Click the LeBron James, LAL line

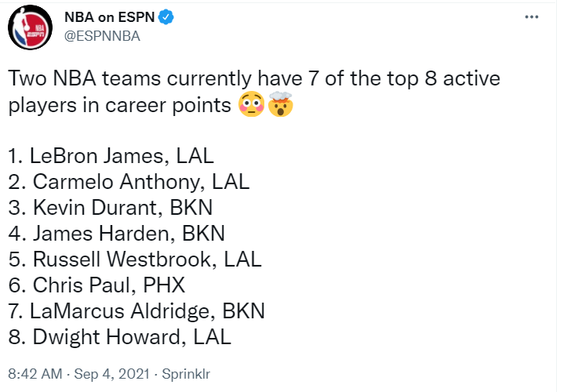click(x=111, y=156)
